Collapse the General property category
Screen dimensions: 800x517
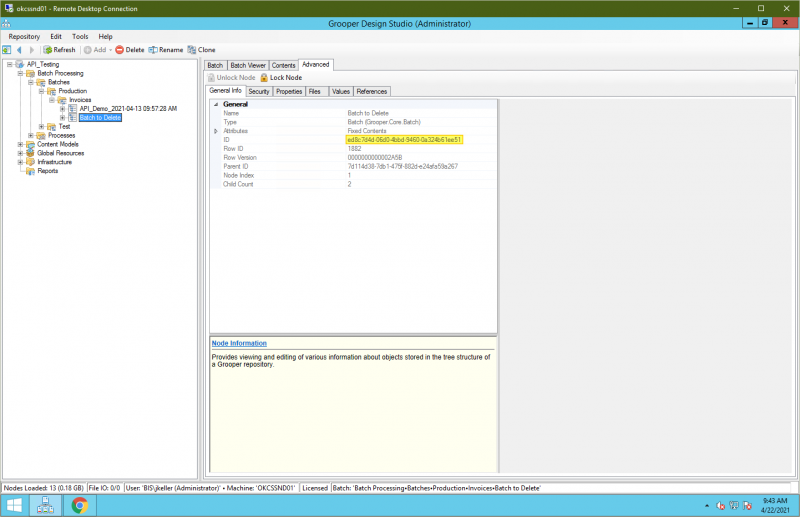[216, 104]
